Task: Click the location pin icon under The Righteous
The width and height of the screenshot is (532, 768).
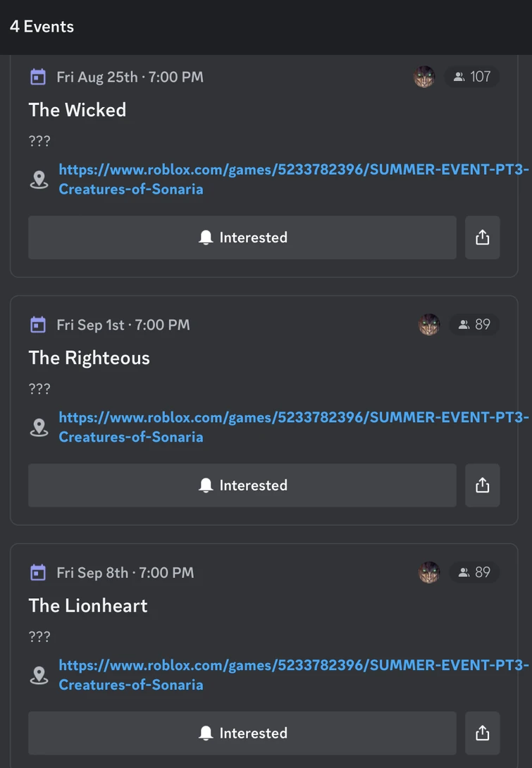Action: [39, 427]
